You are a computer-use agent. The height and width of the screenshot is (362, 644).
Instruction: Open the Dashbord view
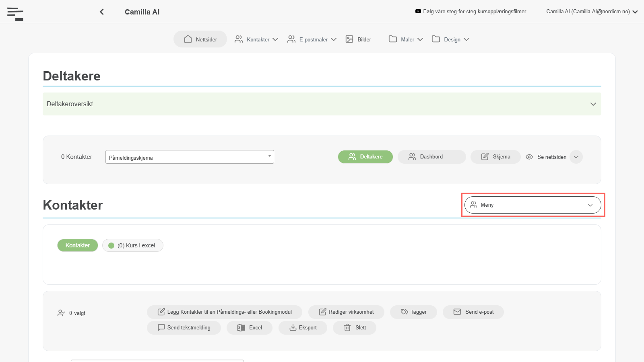432,157
